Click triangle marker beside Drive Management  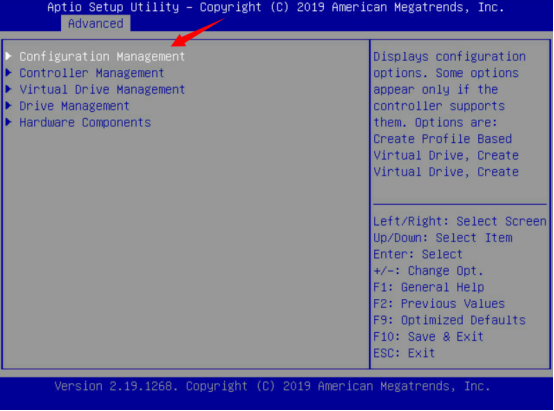point(9,105)
